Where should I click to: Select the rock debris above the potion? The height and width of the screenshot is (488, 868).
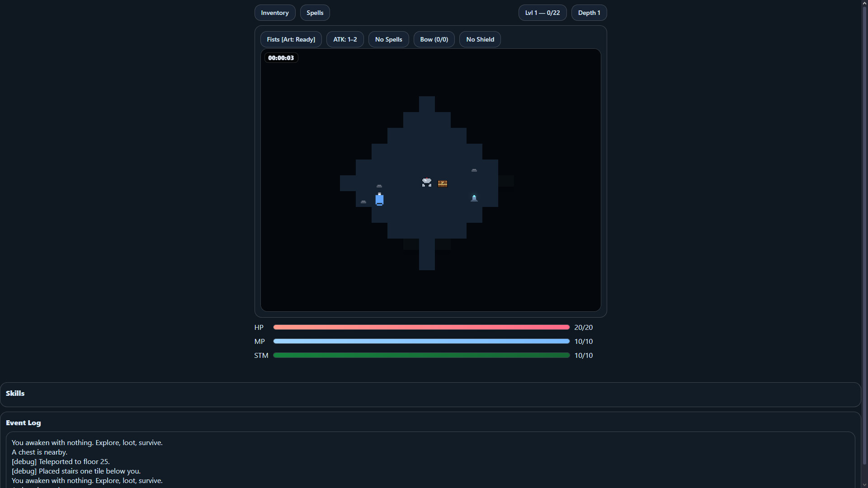click(379, 186)
